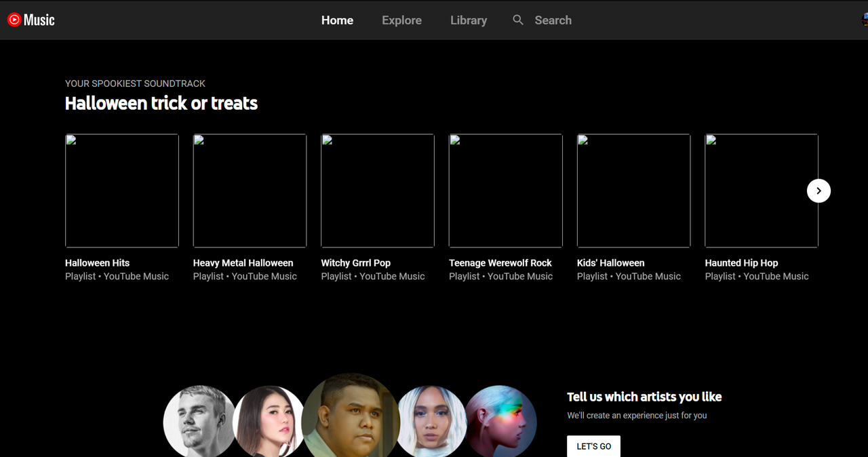Click the Halloween Hits title link
Image resolution: width=868 pixels, height=457 pixels.
(x=97, y=263)
